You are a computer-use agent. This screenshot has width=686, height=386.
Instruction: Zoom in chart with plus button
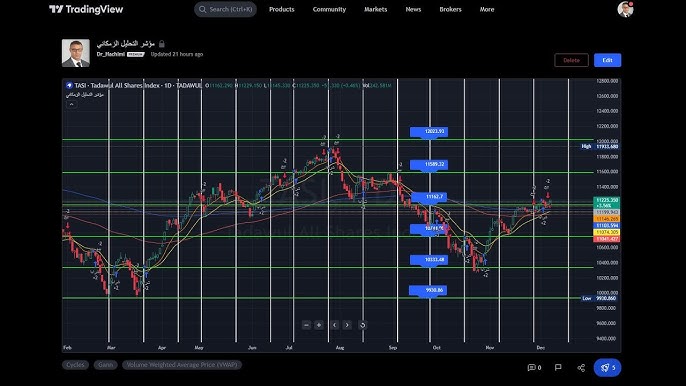319,325
